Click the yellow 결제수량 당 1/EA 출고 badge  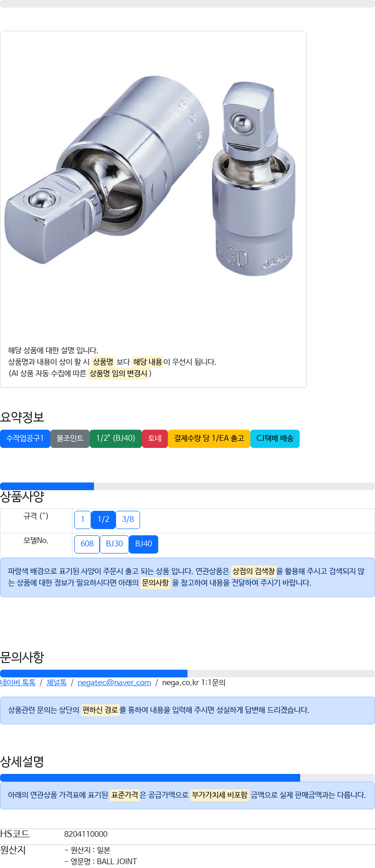[x=209, y=439]
